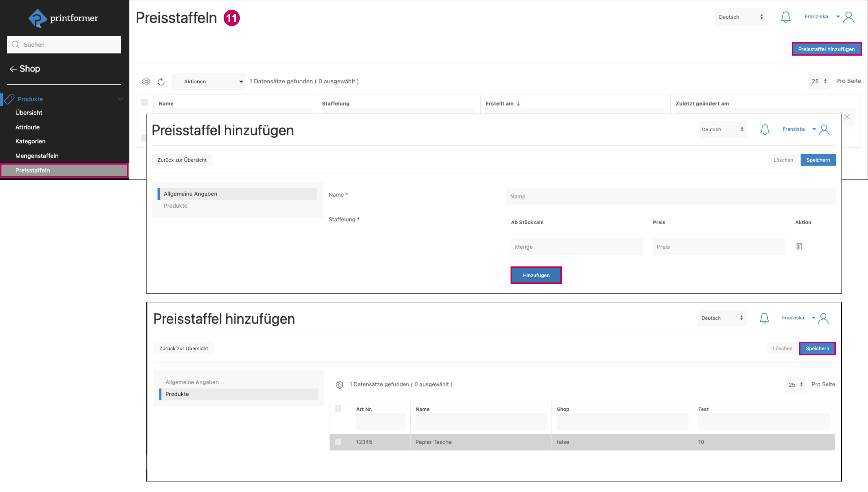The height and width of the screenshot is (492, 868).
Task: Open Mengenstaffeln in the sidebar
Action: (37, 156)
